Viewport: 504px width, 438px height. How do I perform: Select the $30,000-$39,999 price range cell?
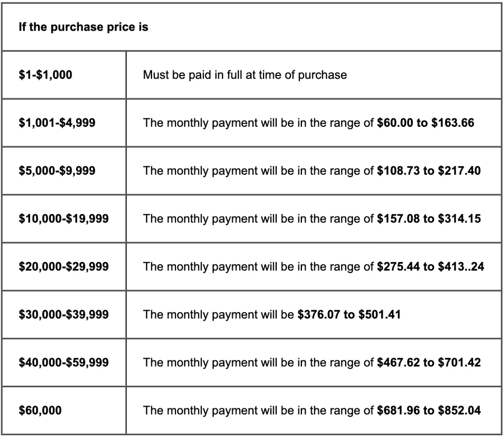(x=64, y=315)
